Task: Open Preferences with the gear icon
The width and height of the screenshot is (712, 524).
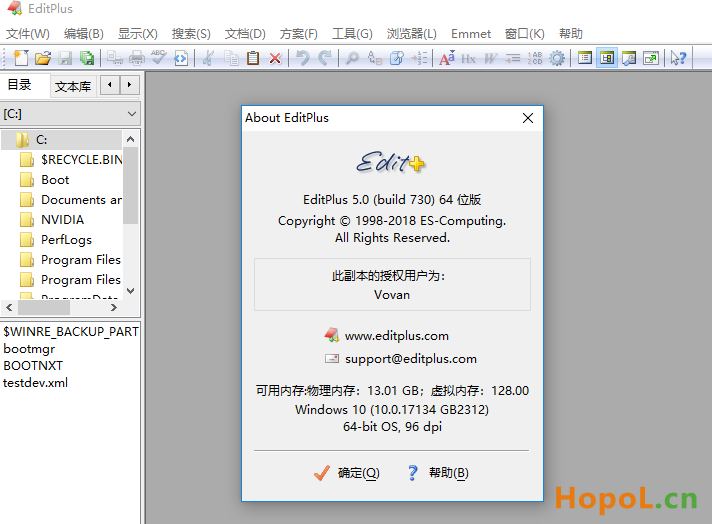Action: (x=557, y=58)
